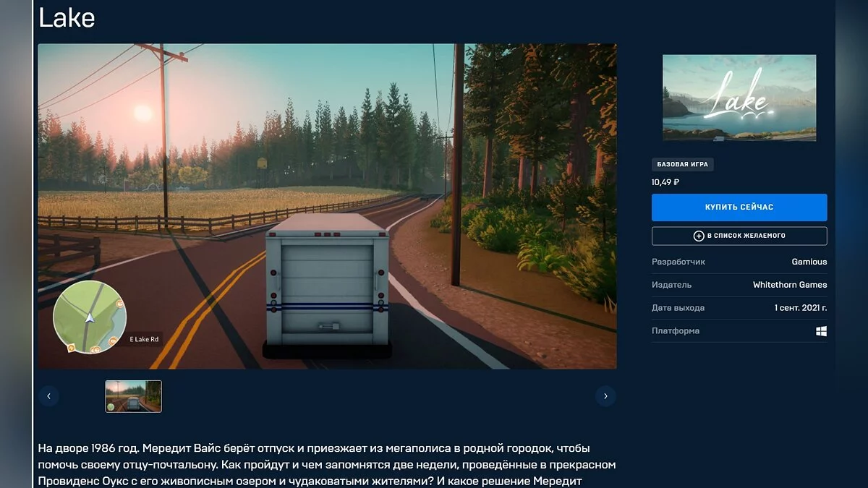The height and width of the screenshot is (488, 868).
Task: Click the main gameplay screenshot
Action: click(x=327, y=206)
